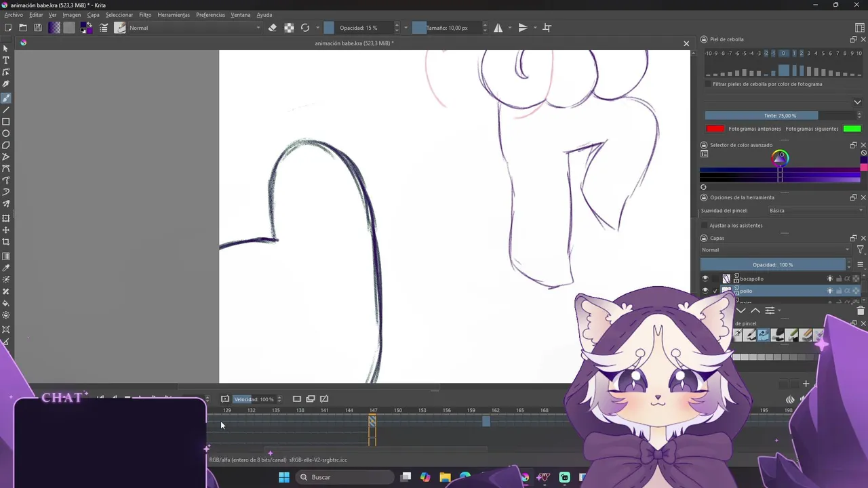
Task: Toggle Eraser mode
Action: click(273, 28)
